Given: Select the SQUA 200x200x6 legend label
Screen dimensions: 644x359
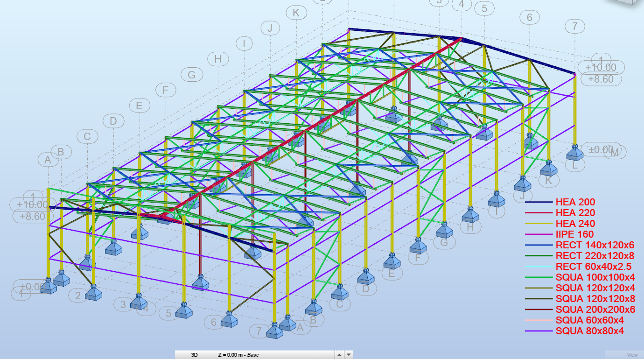Looking at the screenshot, I should click(x=595, y=310).
